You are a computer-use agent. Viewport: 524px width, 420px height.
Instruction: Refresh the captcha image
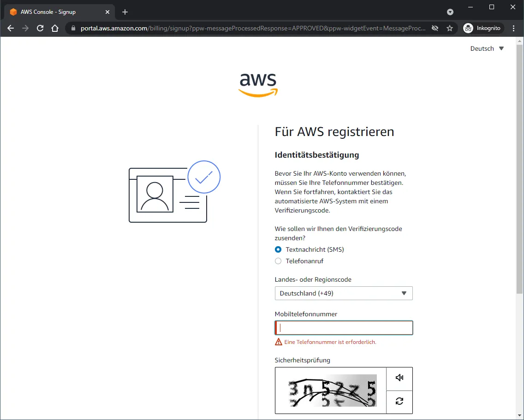pos(399,402)
